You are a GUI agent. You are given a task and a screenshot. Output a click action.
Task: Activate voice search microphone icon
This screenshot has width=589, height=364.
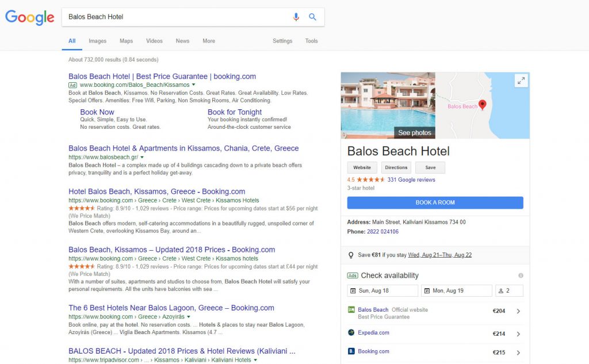pos(296,17)
